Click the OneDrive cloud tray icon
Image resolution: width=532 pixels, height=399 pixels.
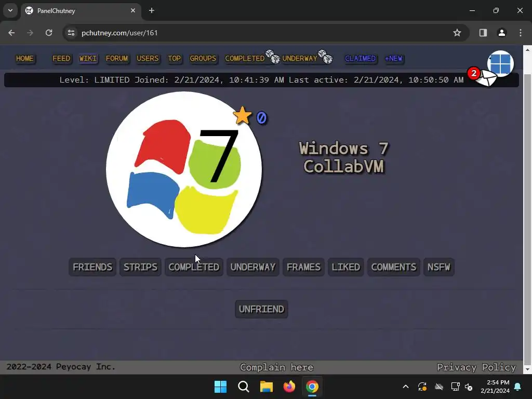coord(439,387)
